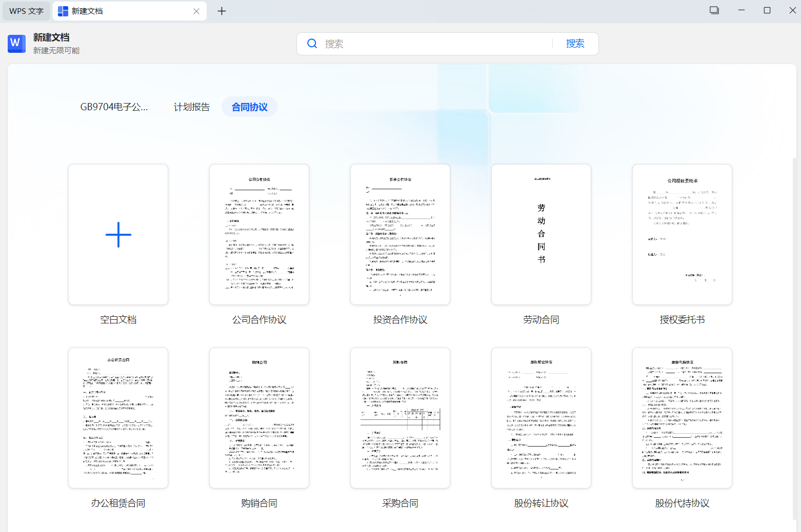Click the 投资合作协议 label text
This screenshot has height=532, width=801.
400,320
